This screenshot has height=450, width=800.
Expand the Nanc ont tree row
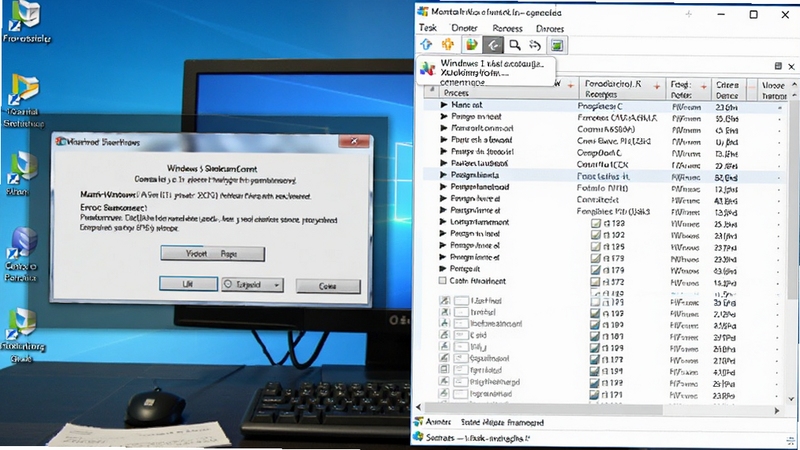[x=444, y=105]
